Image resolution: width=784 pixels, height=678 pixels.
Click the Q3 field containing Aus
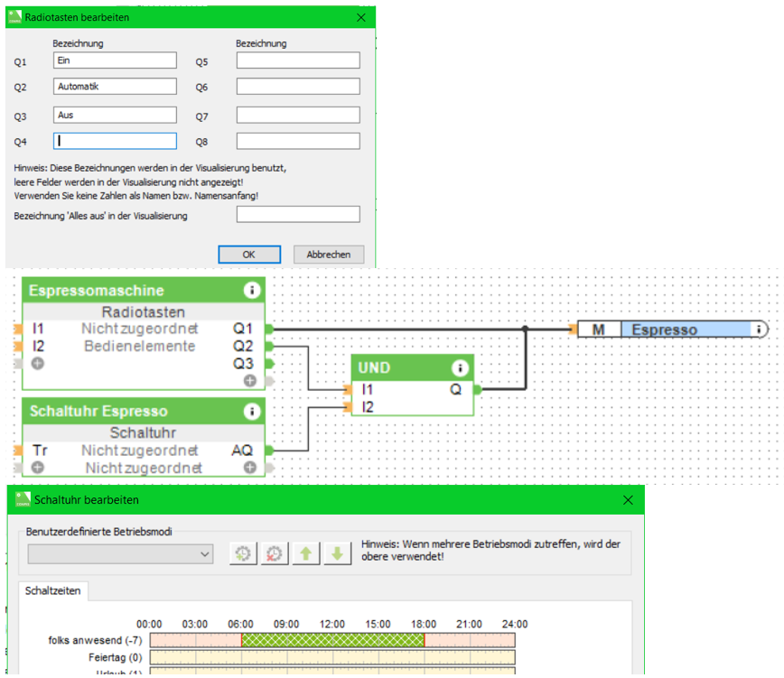pyautogui.click(x=115, y=115)
